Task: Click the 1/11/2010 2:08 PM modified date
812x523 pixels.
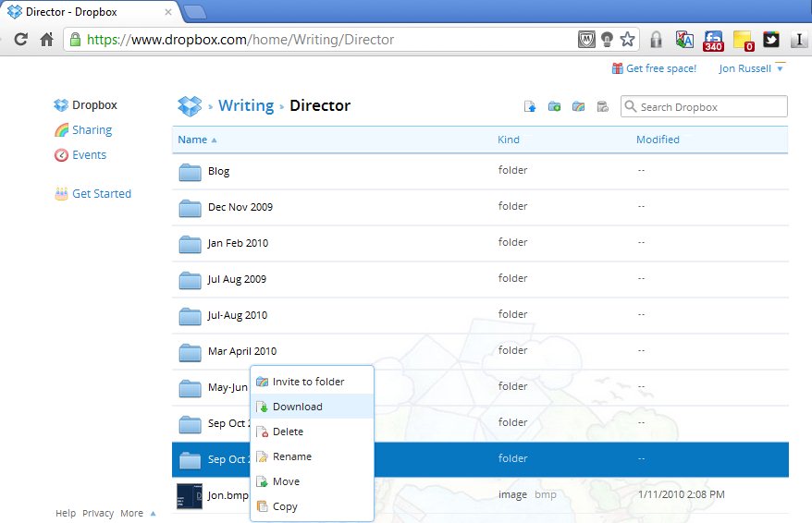Action: (x=681, y=494)
